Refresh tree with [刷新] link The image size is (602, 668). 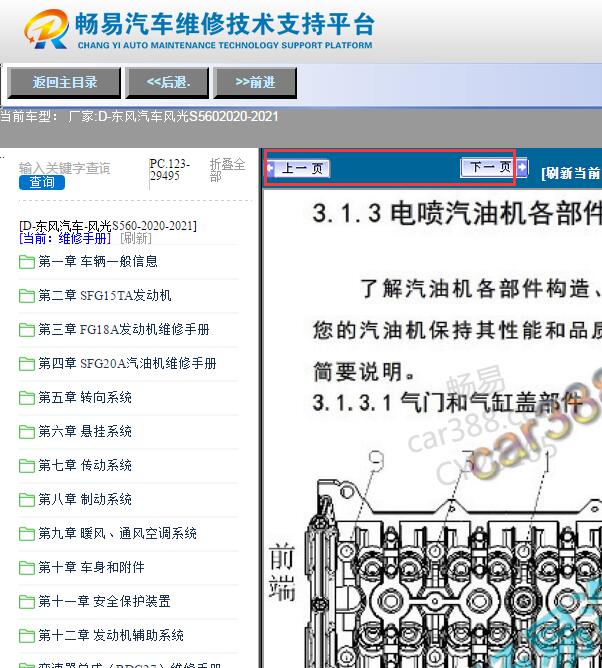tap(136, 238)
